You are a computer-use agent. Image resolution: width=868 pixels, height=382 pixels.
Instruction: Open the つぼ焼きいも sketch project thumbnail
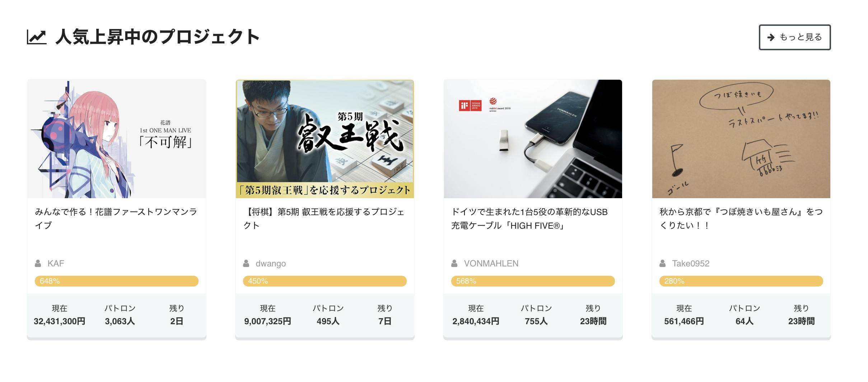tap(741, 139)
